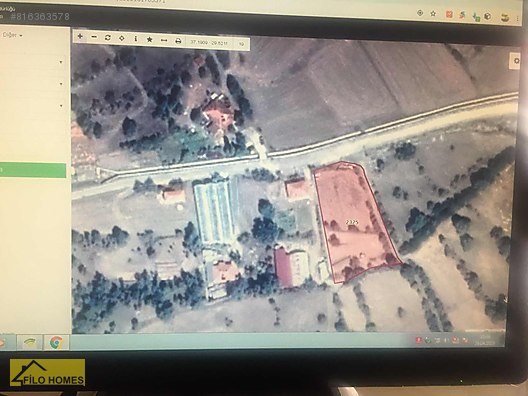The height and width of the screenshot is (396, 528).
Task: Zoom out with the minus map tool
Action: tap(94, 37)
